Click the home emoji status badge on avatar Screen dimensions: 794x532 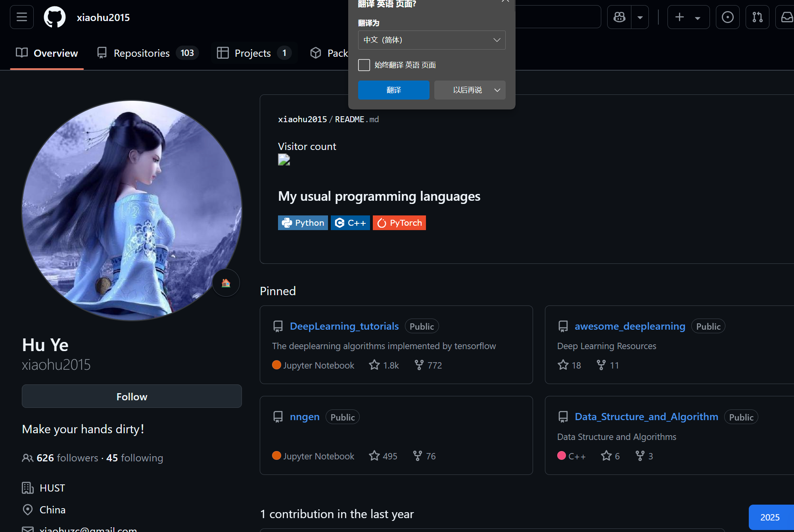pyautogui.click(x=226, y=283)
